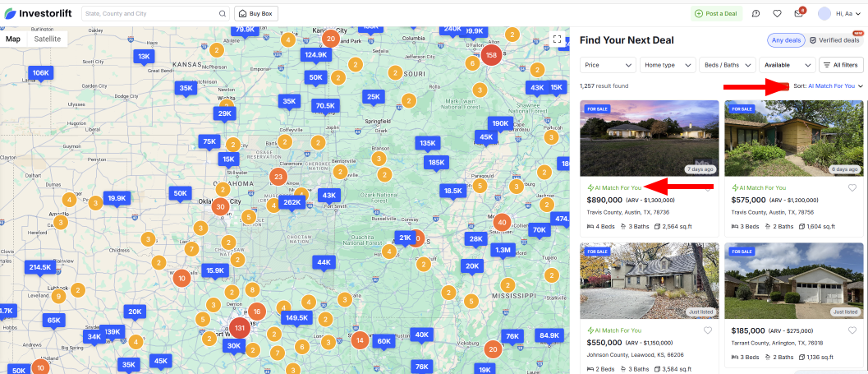This screenshot has height=374, width=868.
Task: Click the orange 40 cluster marker
Action: [502, 222]
